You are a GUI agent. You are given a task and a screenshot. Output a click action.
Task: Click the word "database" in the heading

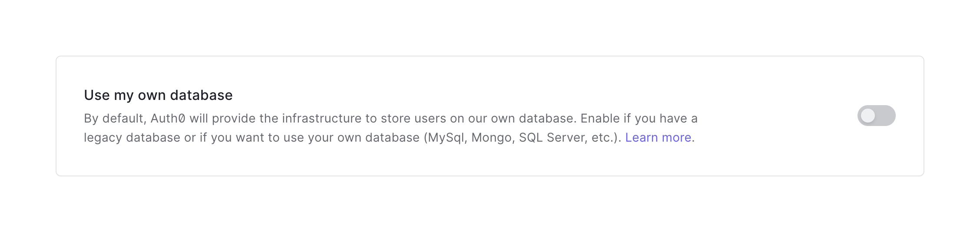201,95
